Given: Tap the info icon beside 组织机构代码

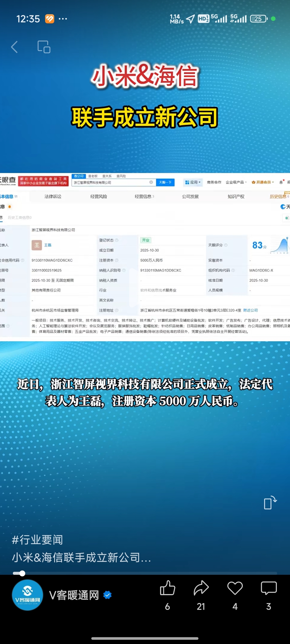Looking at the screenshot, I should (233, 270).
